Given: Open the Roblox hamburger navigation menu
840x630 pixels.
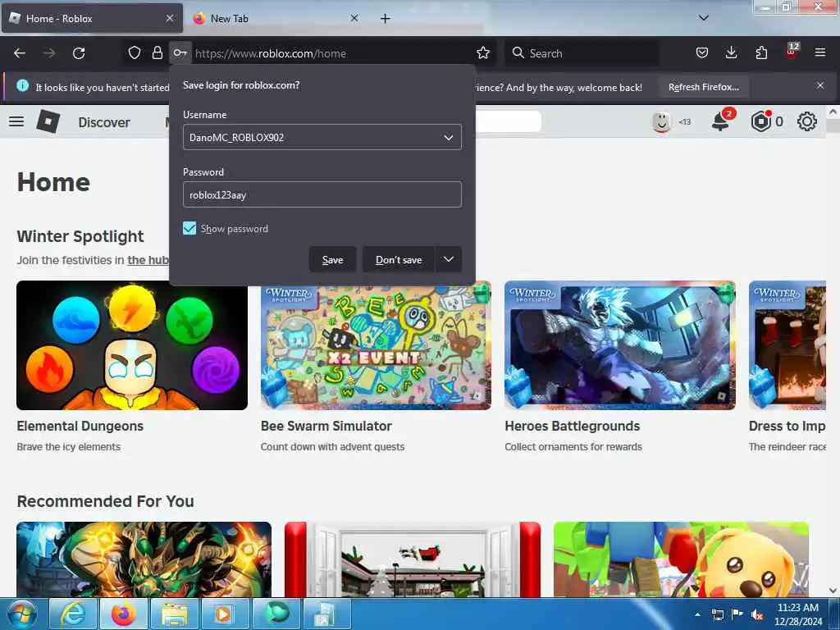Looking at the screenshot, I should pos(16,121).
